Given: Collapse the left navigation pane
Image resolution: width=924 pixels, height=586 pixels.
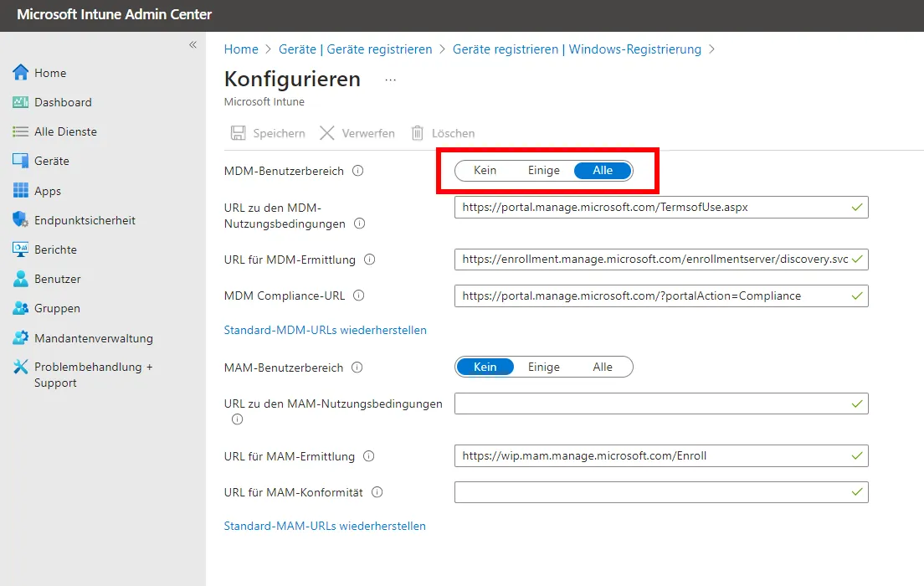Looking at the screenshot, I should pos(192,44).
